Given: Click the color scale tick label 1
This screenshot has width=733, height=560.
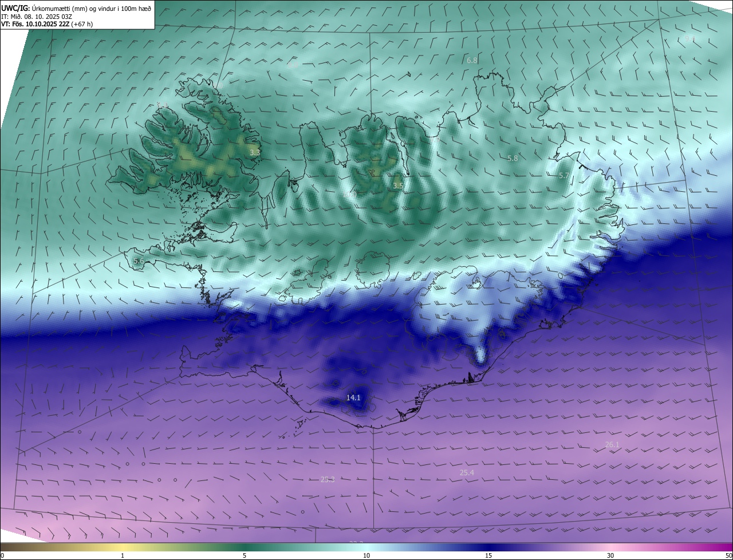Looking at the screenshot, I should (123, 555).
